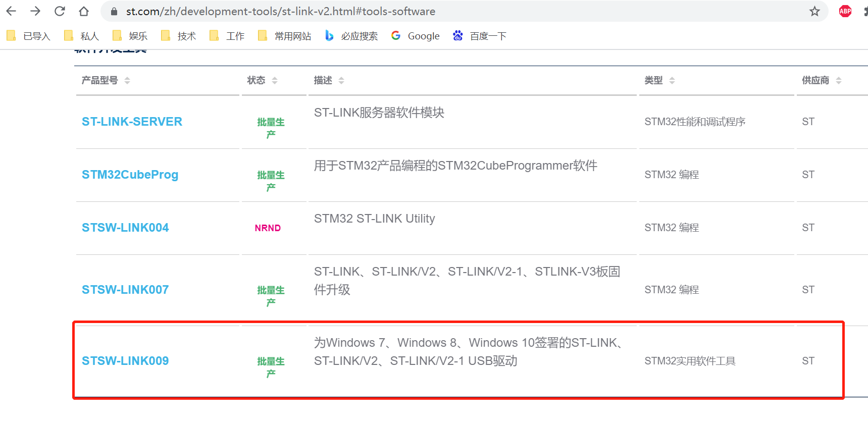Click the type STM32实用软件工具
The height and width of the screenshot is (426, 868).
tap(690, 361)
